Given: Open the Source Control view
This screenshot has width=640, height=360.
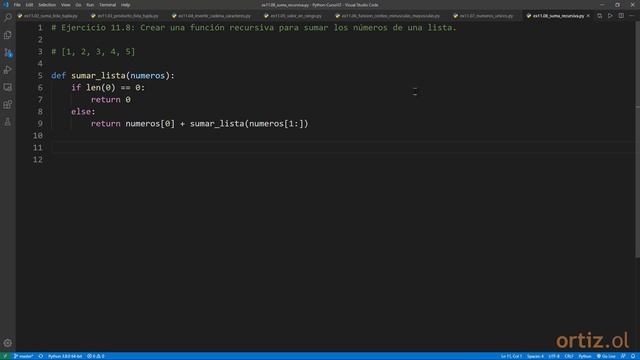Looking at the screenshot, I should click(x=8, y=53).
